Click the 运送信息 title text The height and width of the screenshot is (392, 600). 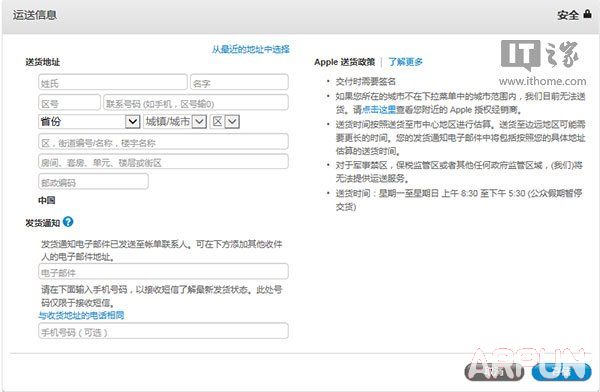click(35, 15)
